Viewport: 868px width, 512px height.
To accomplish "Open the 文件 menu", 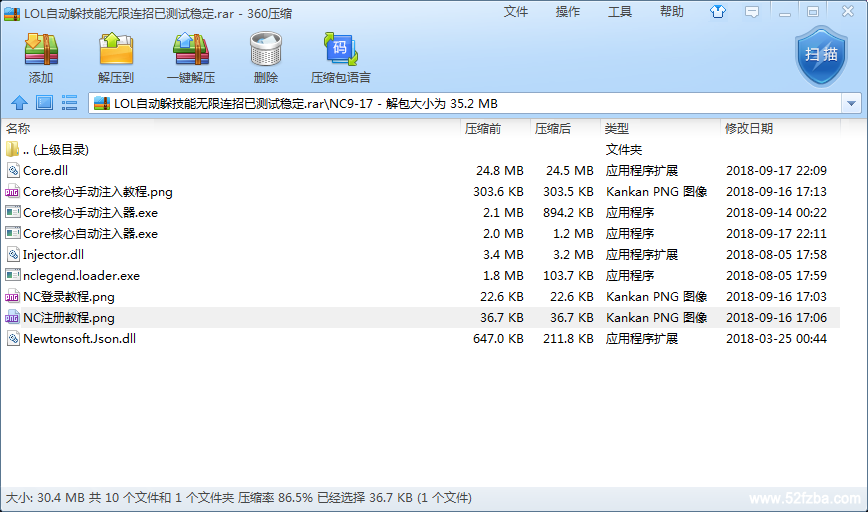I will coord(515,12).
